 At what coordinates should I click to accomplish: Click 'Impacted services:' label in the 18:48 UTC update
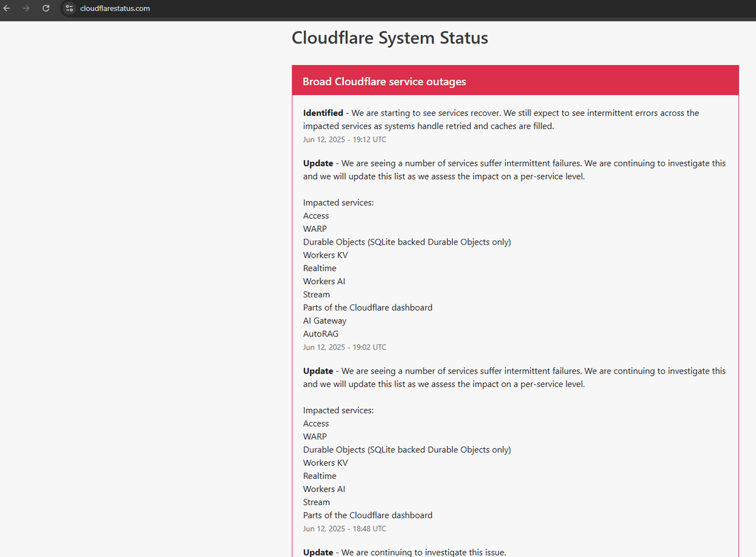click(338, 410)
